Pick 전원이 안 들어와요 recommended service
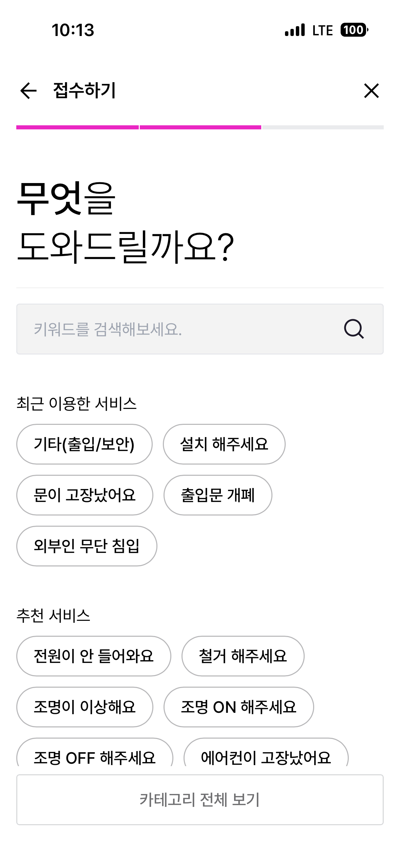Screen dimensions: 400x868 pos(94,656)
